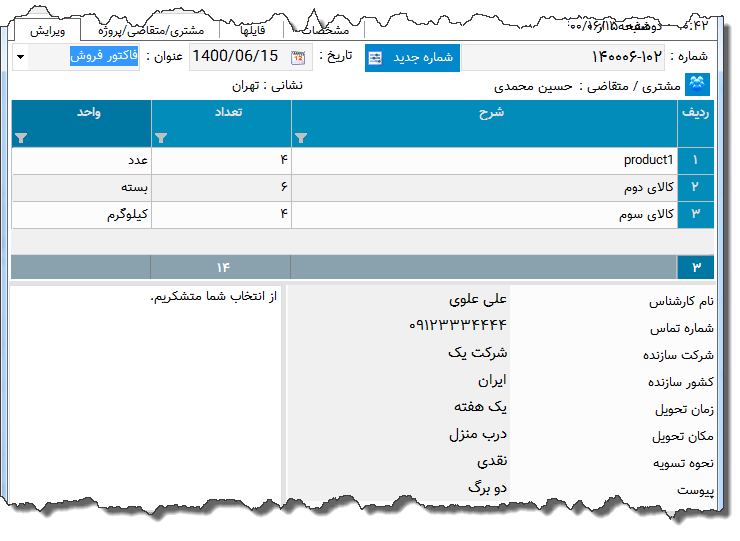Click the بسته unit cell
Viewport: 740px width, 541px height.
(82, 187)
